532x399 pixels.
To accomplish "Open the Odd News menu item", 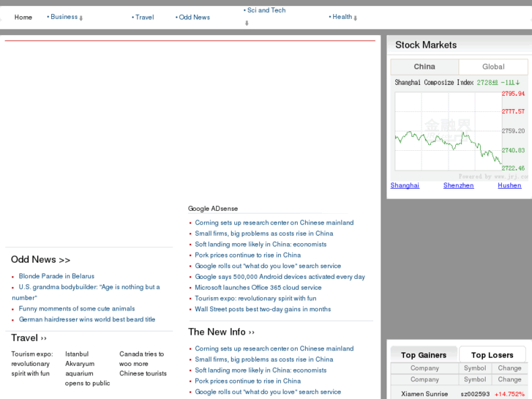I will pos(195,18).
